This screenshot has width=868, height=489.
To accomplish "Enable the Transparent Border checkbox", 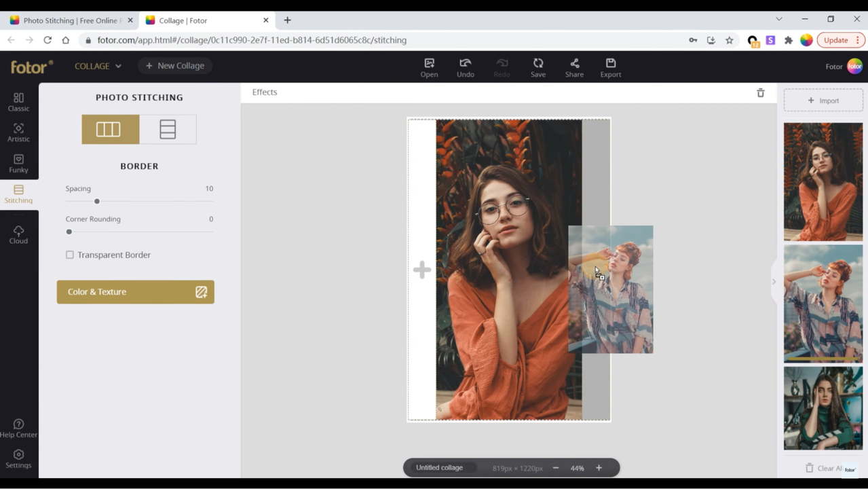I will (x=70, y=255).
